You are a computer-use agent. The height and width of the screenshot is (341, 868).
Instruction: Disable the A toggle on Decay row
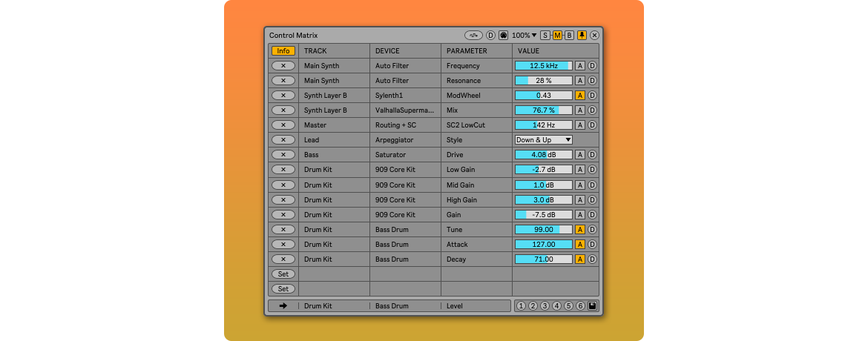click(x=580, y=259)
